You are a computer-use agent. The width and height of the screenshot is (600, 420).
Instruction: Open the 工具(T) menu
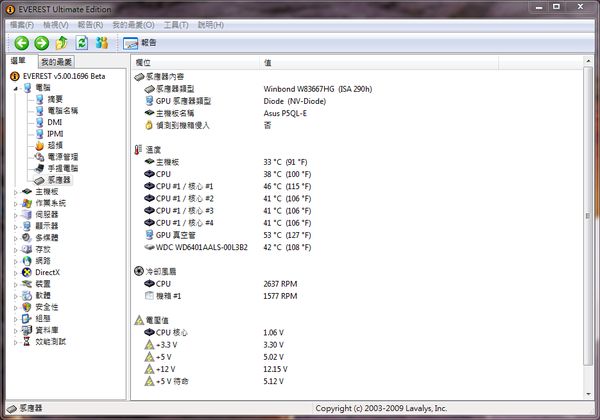pos(176,25)
